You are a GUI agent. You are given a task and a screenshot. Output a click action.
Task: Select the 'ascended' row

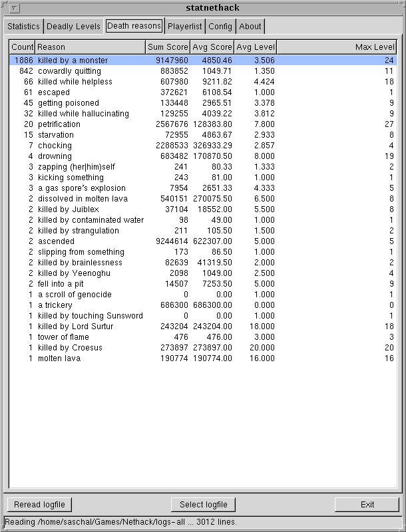pyautogui.click(x=203, y=241)
